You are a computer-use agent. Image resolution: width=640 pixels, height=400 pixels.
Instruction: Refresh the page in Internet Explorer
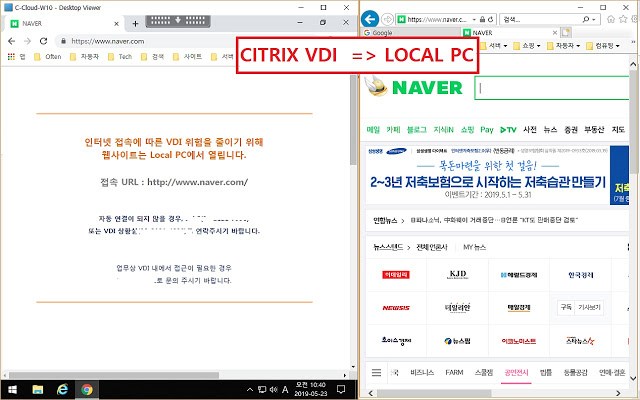[x=491, y=19]
